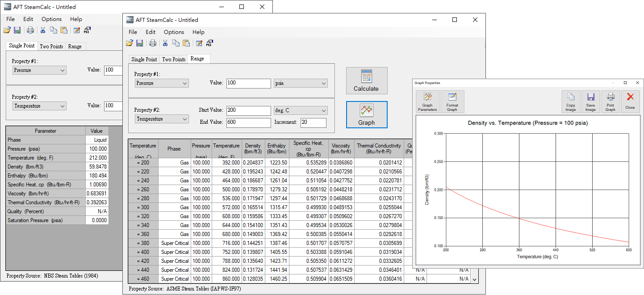Click the pencil notes icon in the front SteamCalc toolbar
The image size is (644, 295).
click(x=199, y=43)
